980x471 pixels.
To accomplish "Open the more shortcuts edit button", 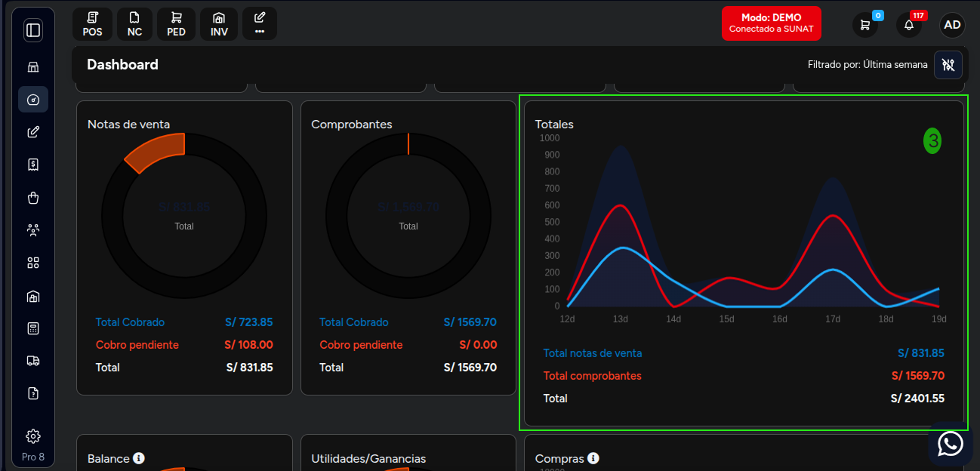I will tap(260, 24).
